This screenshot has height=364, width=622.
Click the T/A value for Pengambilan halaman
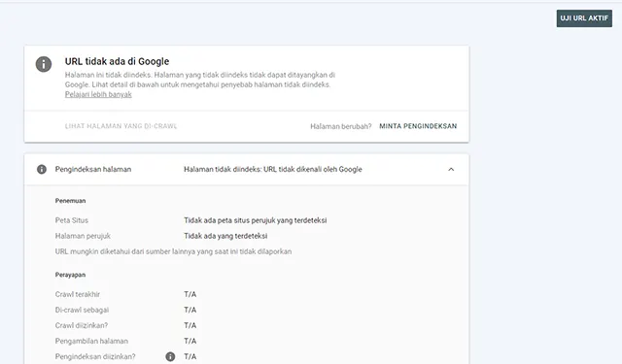click(190, 342)
